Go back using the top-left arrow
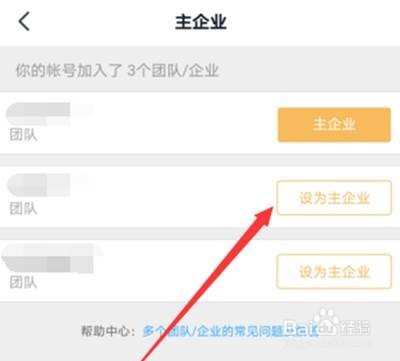Screen dimensions: 400x361 (x=24, y=21)
